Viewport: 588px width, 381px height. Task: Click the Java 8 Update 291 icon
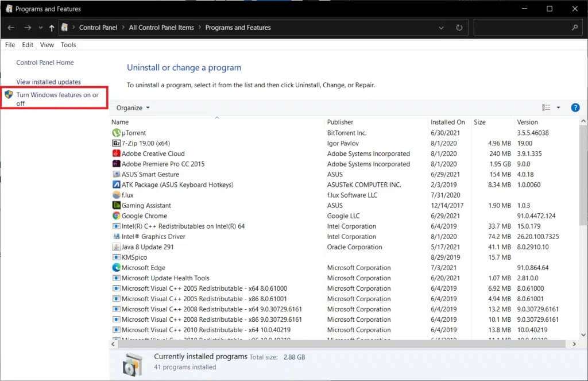coord(116,247)
